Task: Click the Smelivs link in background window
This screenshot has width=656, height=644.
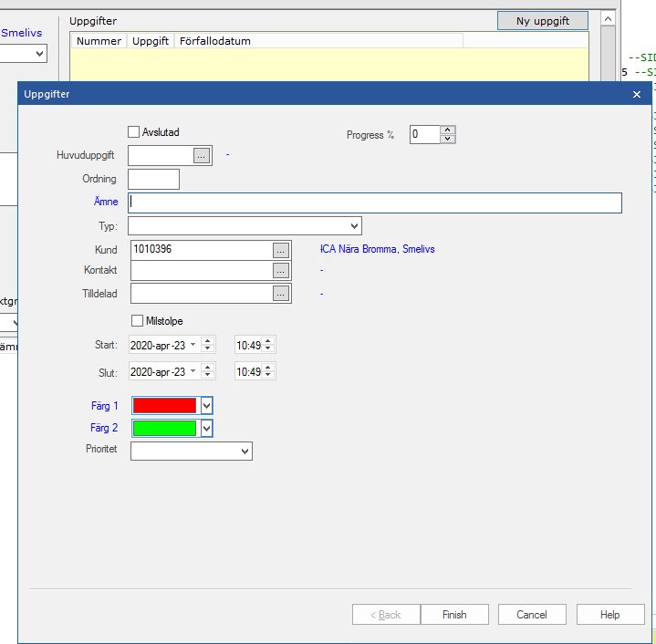Action: pos(21,33)
